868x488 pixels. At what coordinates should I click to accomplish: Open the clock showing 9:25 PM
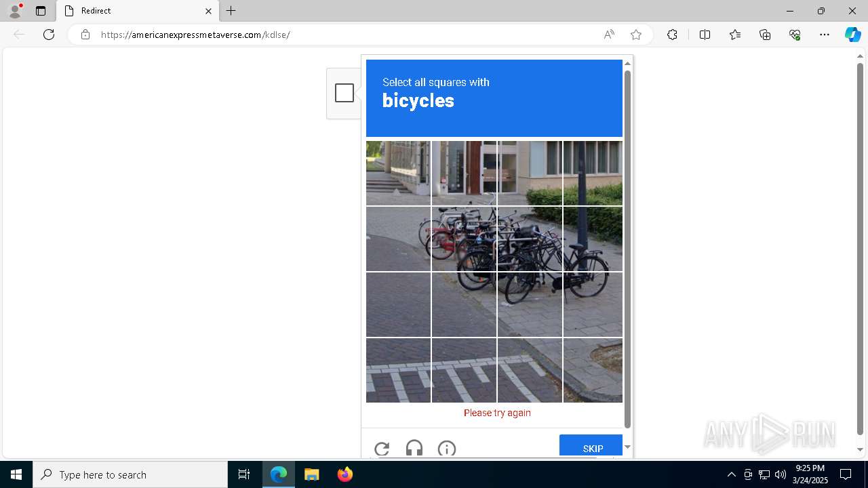point(810,474)
